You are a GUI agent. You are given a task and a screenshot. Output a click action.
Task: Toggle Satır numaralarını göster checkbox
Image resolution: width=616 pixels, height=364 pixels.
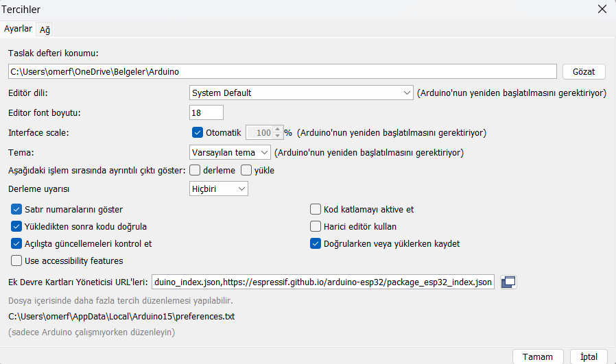tap(17, 209)
